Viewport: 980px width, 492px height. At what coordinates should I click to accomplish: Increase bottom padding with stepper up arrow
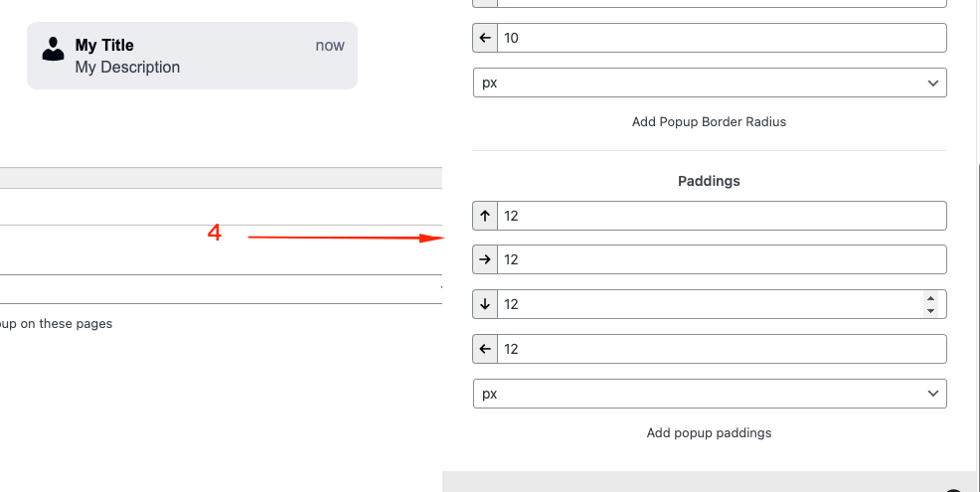tap(930, 298)
